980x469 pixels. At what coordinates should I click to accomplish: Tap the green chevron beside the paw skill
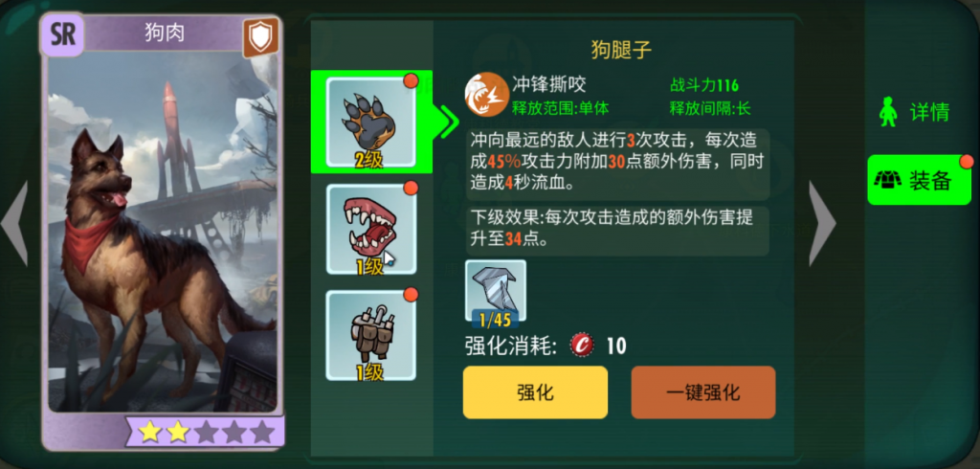pyautogui.click(x=448, y=122)
